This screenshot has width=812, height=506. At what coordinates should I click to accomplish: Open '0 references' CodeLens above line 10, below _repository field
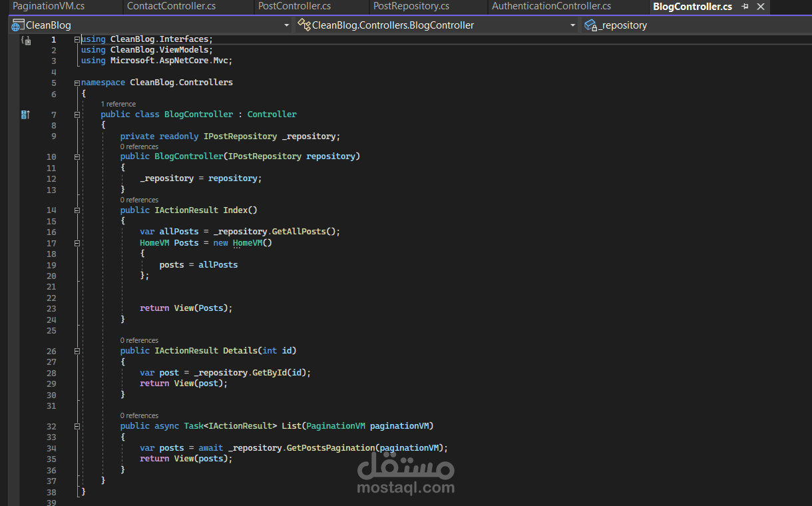(139, 146)
